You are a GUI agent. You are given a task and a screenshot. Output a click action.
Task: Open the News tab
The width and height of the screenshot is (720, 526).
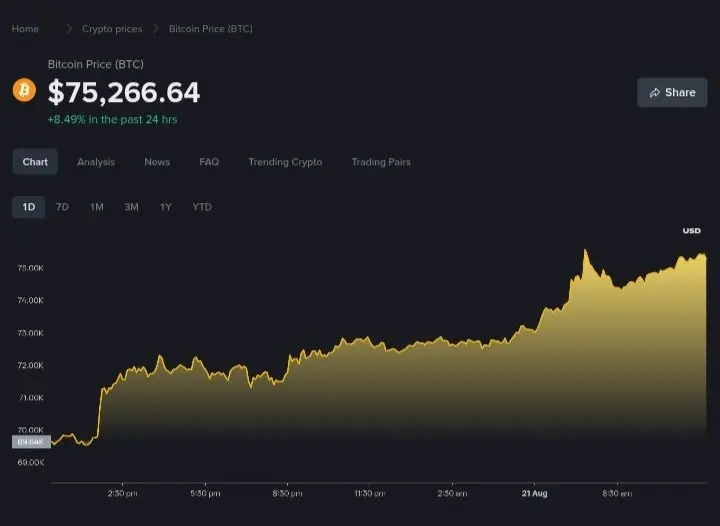click(x=157, y=162)
